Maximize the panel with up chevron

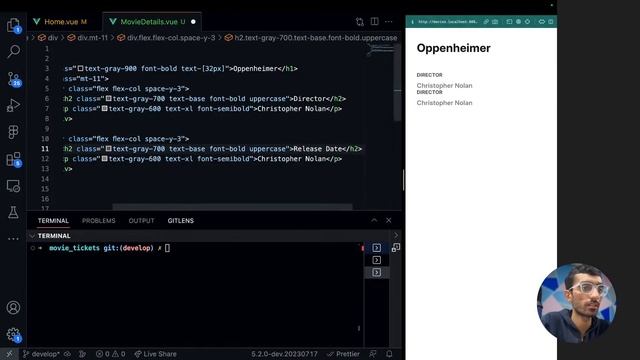(374, 220)
